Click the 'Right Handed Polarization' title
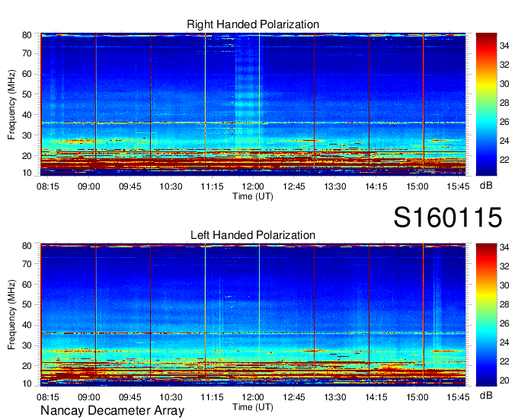 (x=253, y=24)
